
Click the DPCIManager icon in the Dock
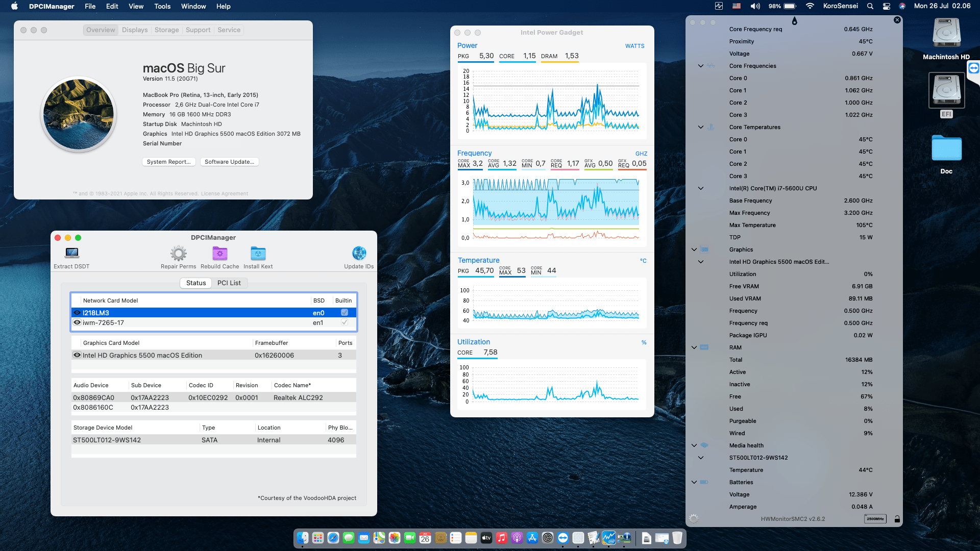coord(624,537)
